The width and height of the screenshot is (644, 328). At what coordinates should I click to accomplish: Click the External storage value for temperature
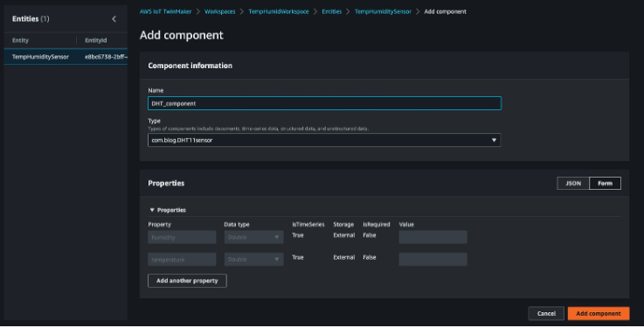(x=343, y=257)
